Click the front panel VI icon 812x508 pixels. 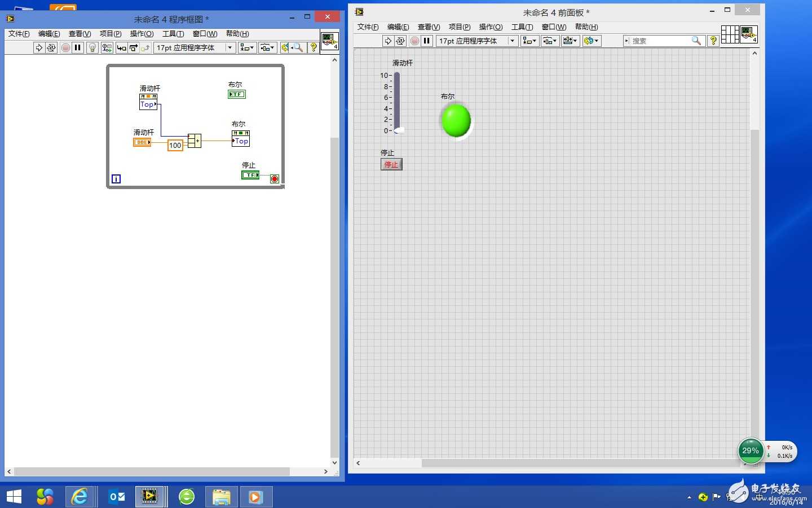click(x=749, y=34)
